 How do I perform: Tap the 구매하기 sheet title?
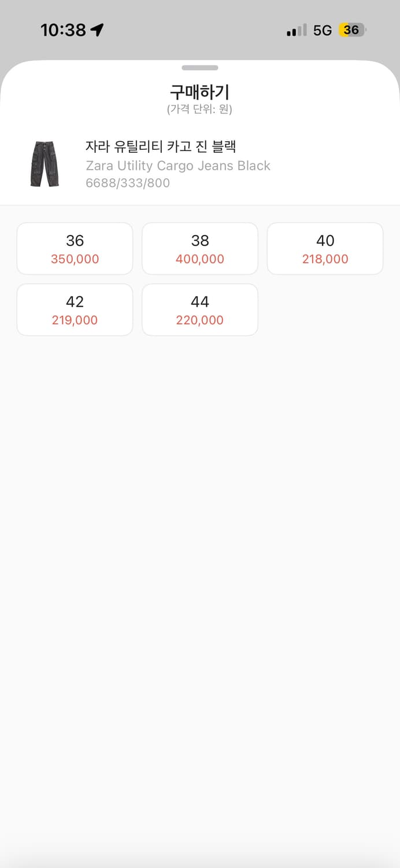pos(200,91)
